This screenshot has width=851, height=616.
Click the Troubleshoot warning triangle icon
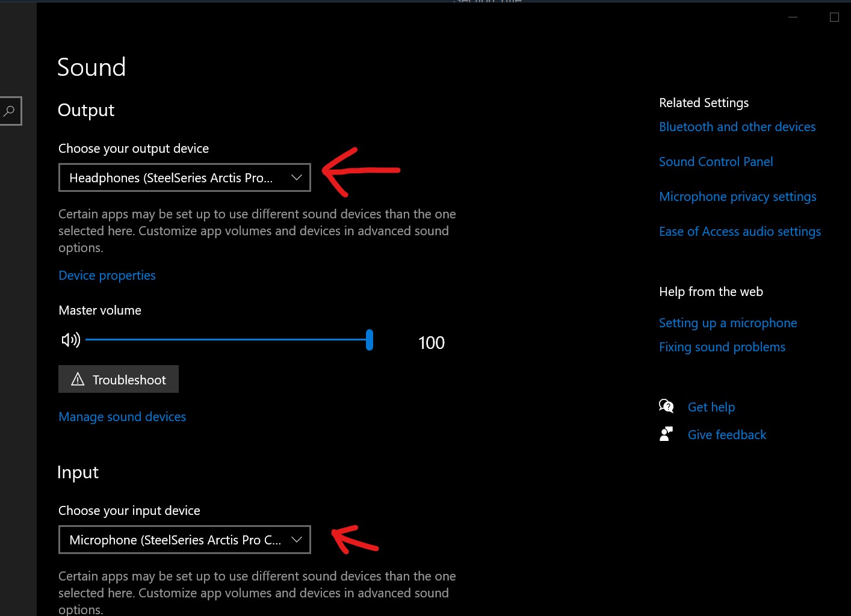click(x=78, y=379)
